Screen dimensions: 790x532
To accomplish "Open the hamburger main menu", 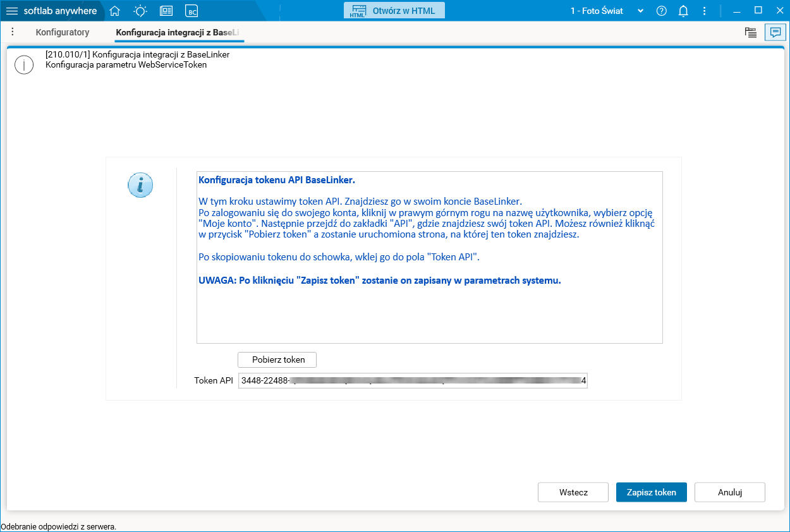I will click(x=12, y=11).
